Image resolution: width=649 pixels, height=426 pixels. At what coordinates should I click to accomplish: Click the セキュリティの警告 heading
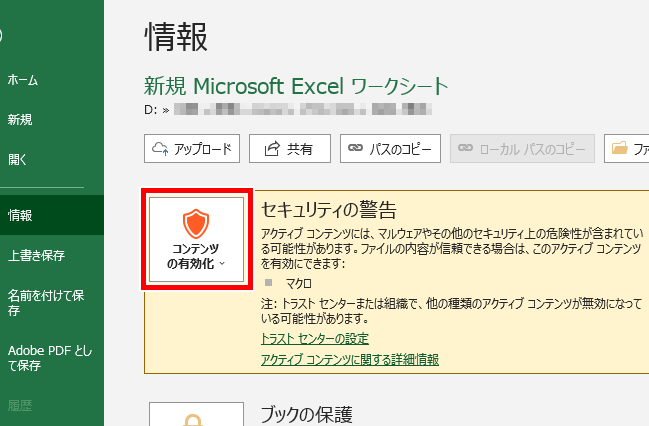pos(329,209)
